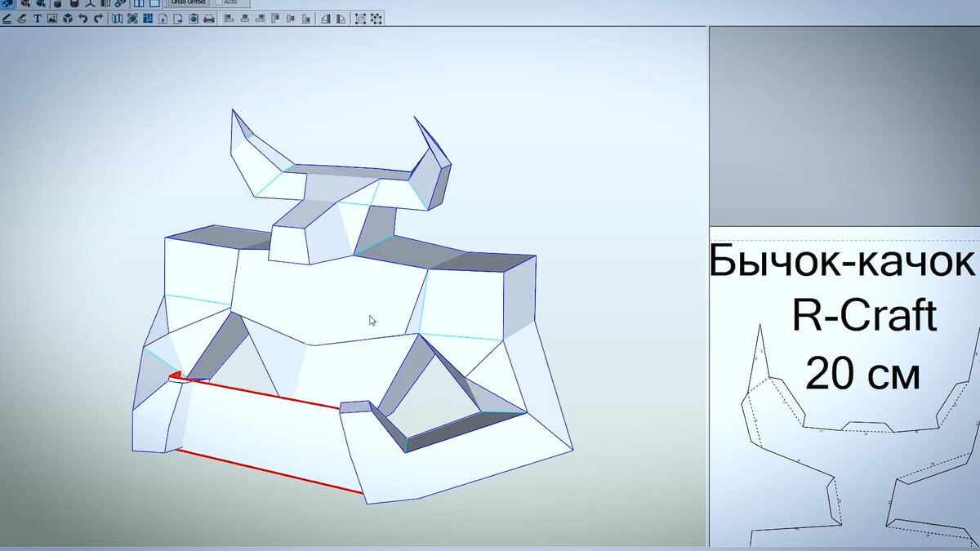Click the second triangle flip icon

tap(341, 18)
